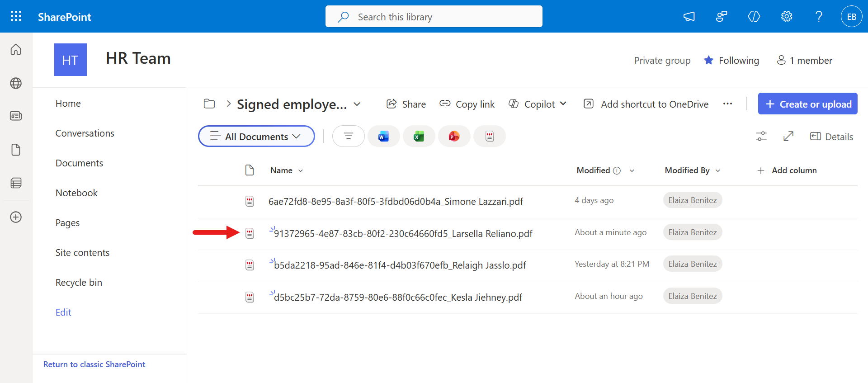The image size is (868, 383).
Task: Open the Help question mark
Action: point(819,17)
